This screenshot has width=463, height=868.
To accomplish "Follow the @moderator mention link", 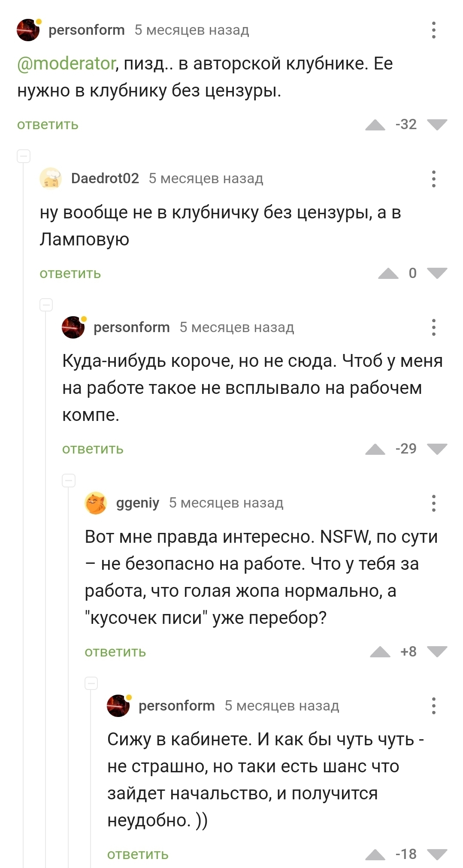I will pyautogui.click(x=66, y=64).
